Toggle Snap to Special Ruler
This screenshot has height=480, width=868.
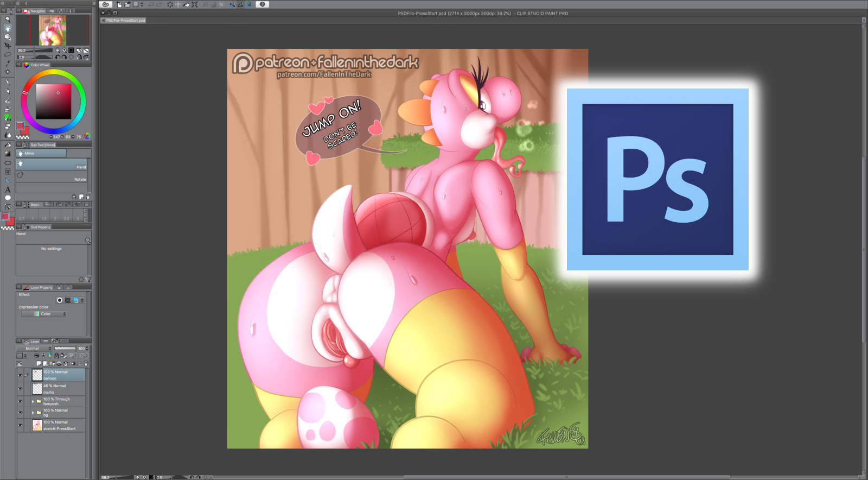tap(240, 4)
